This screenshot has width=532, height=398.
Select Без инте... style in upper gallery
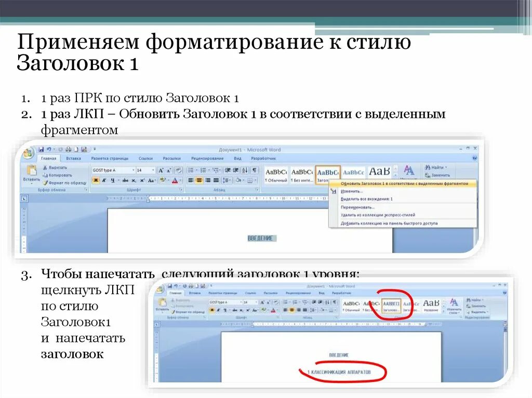click(x=302, y=174)
